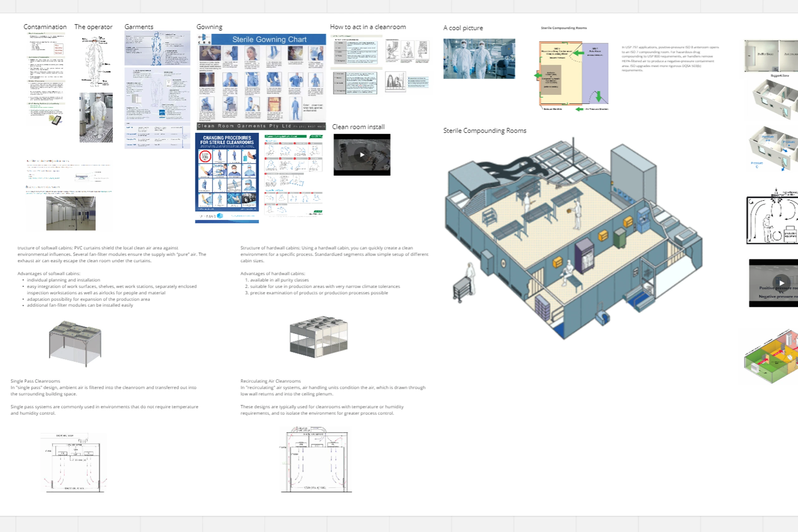
Task: Select the yellow and purple pressure room diagram
Action: 574,76
